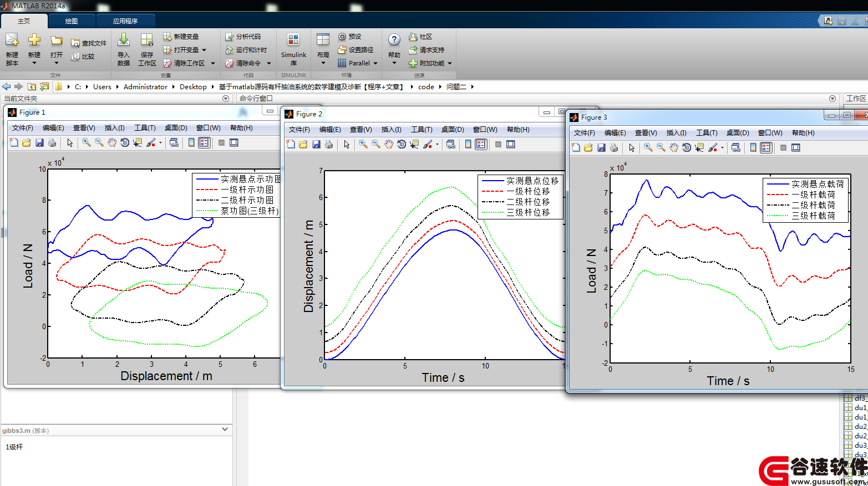Toggle Zoom In tool in Figure 1 toolbar
The image size is (868, 486).
coord(87,142)
